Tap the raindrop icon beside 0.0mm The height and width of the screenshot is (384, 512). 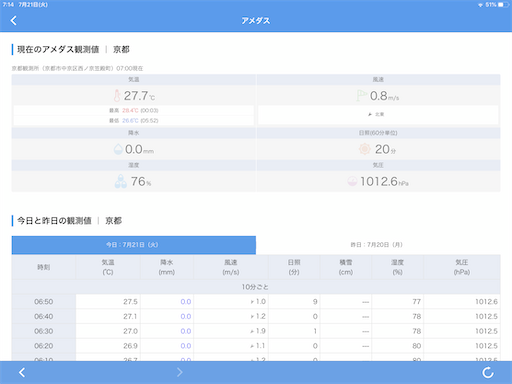118,149
